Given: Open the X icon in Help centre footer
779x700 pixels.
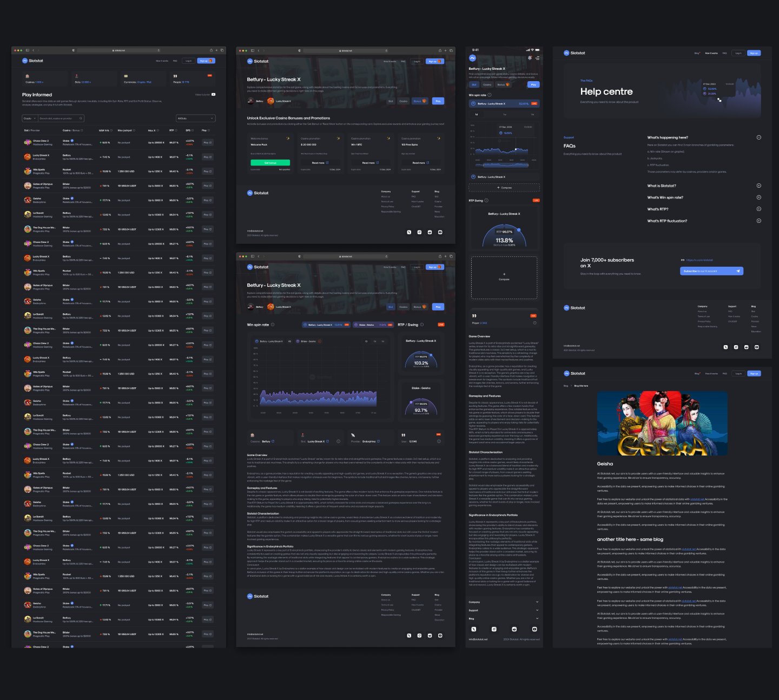Looking at the screenshot, I should click(725, 347).
